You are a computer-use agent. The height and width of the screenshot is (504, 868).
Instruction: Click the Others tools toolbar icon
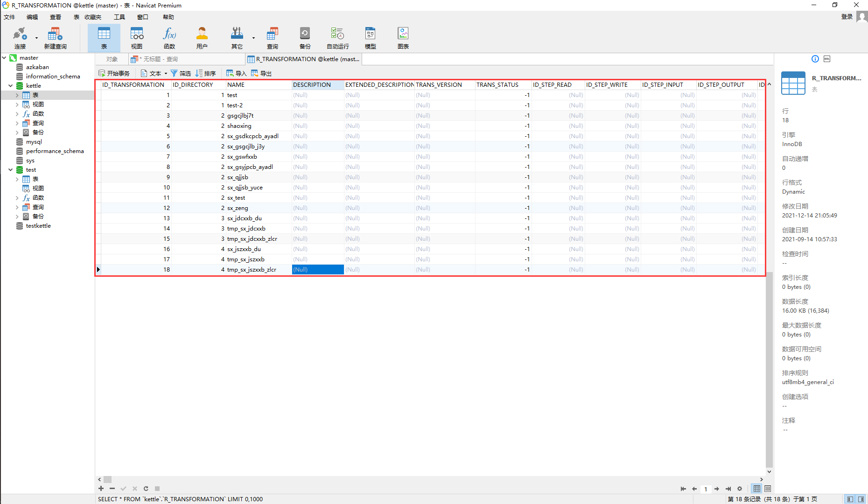pyautogui.click(x=237, y=38)
